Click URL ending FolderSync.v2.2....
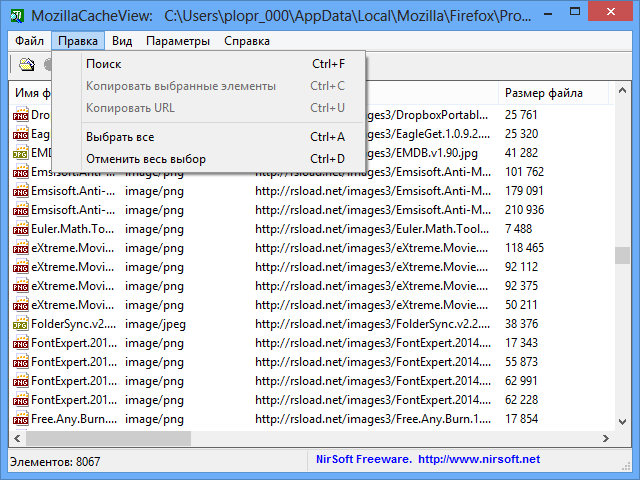The width and height of the screenshot is (640, 480). click(373, 324)
